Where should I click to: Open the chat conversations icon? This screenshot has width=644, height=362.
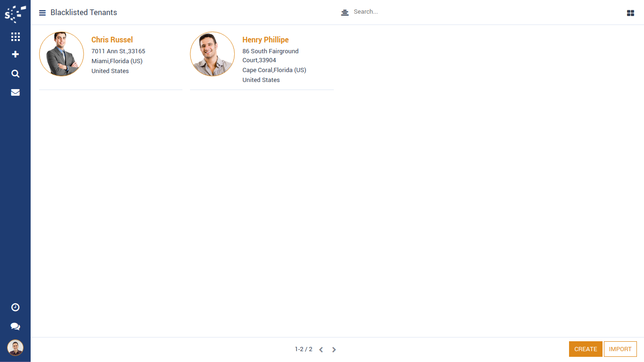[15, 327]
